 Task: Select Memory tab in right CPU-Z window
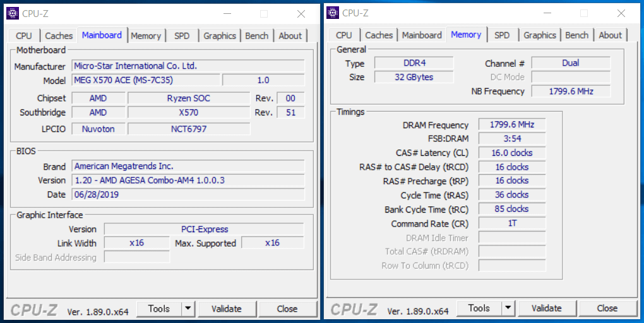[x=466, y=35]
